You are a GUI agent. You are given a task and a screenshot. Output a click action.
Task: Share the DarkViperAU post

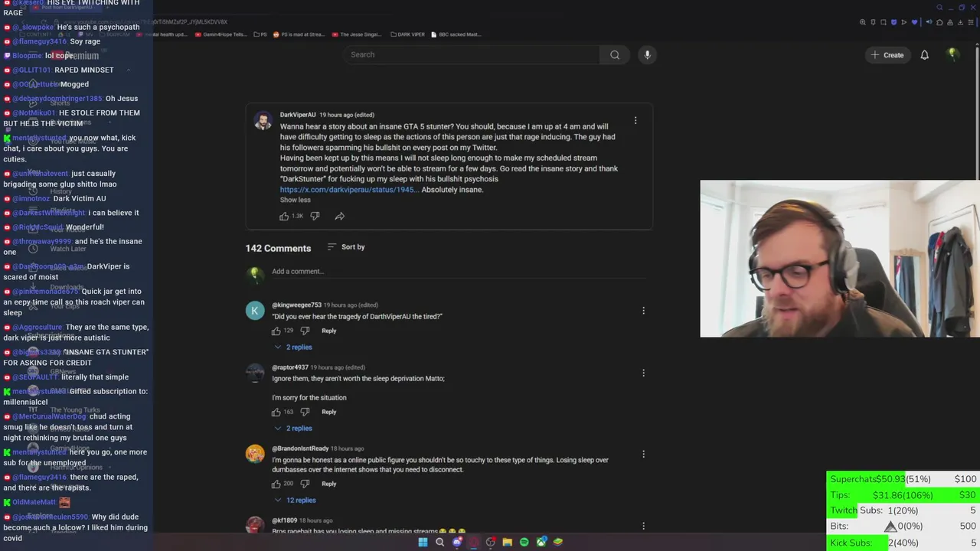point(339,217)
